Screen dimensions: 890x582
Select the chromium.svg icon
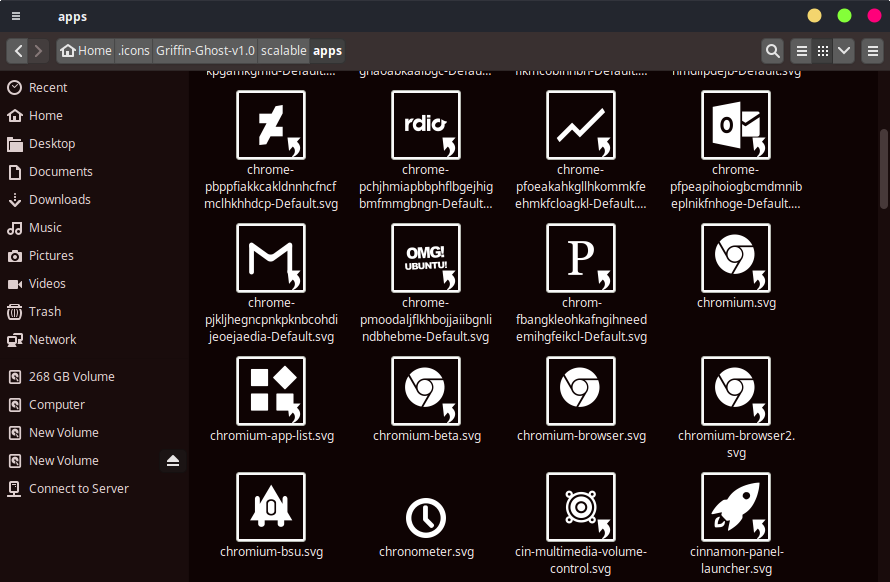tap(736, 258)
